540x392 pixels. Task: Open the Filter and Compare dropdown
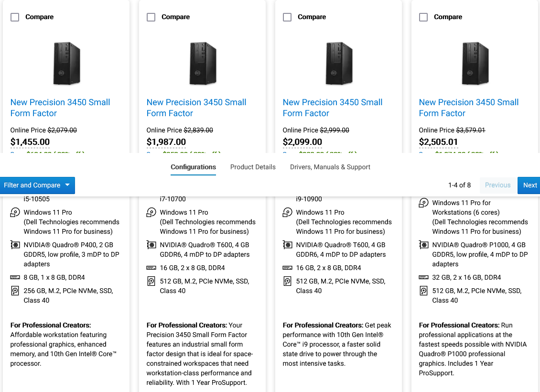[x=37, y=185]
